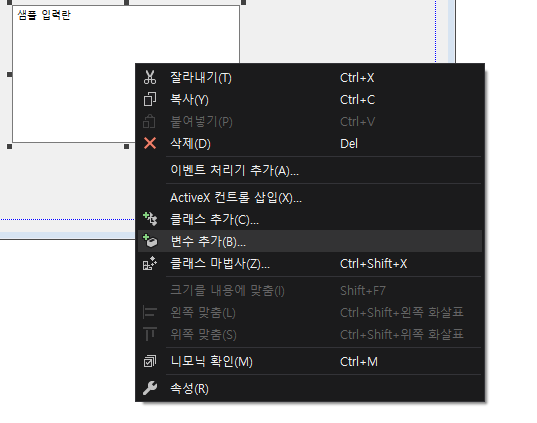This screenshot has width=537, height=423.
Task: Click the Ctrl+M shortcut text
Action: coord(359,362)
